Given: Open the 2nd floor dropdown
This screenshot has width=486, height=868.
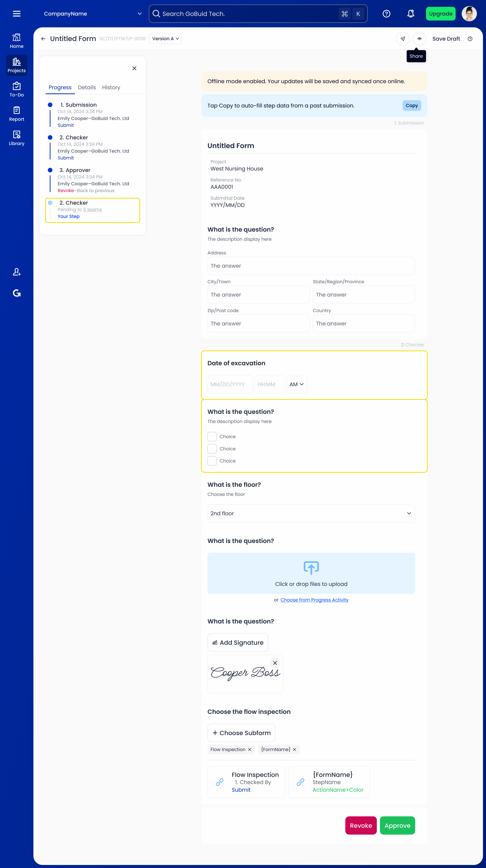Looking at the screenshot, I should pos(311,513).
